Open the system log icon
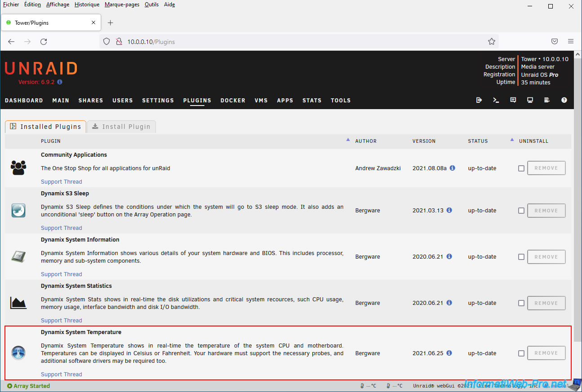Viewport: 582px width, 392px height. coord(547,100)
